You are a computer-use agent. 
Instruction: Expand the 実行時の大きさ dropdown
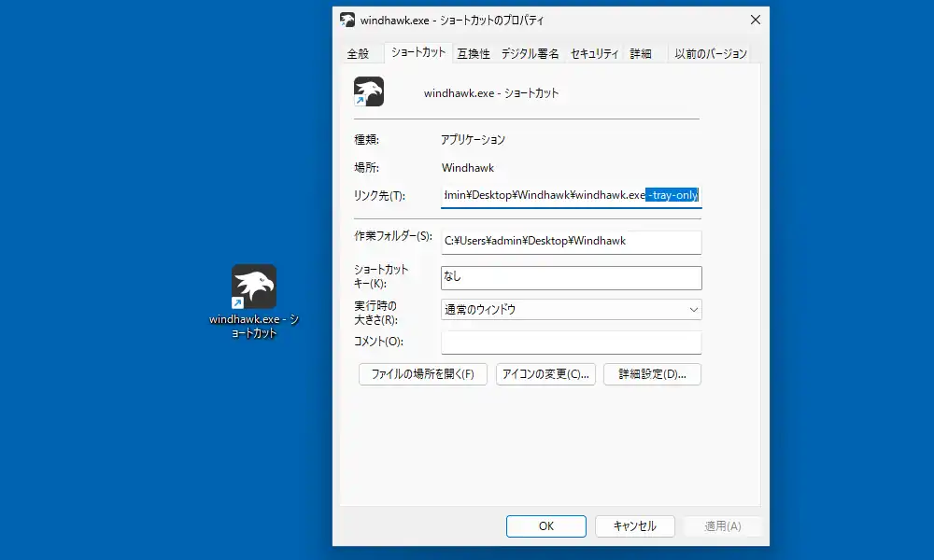pyautogui.click(x=572, y=310)
